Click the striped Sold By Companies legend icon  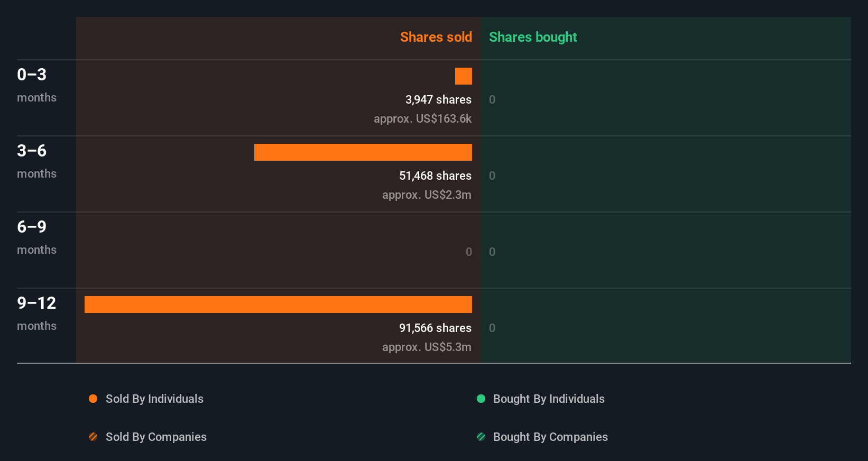93,437
